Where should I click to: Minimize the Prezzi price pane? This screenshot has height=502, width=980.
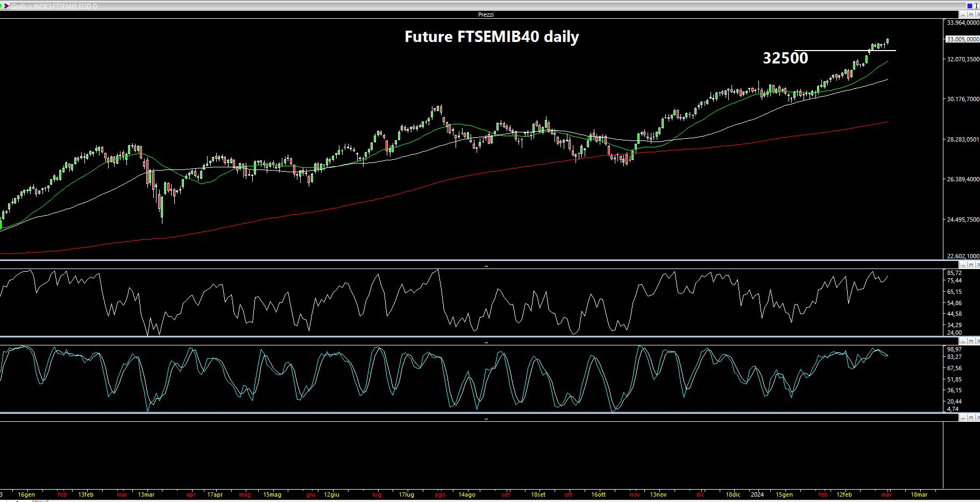click(963, 15)
